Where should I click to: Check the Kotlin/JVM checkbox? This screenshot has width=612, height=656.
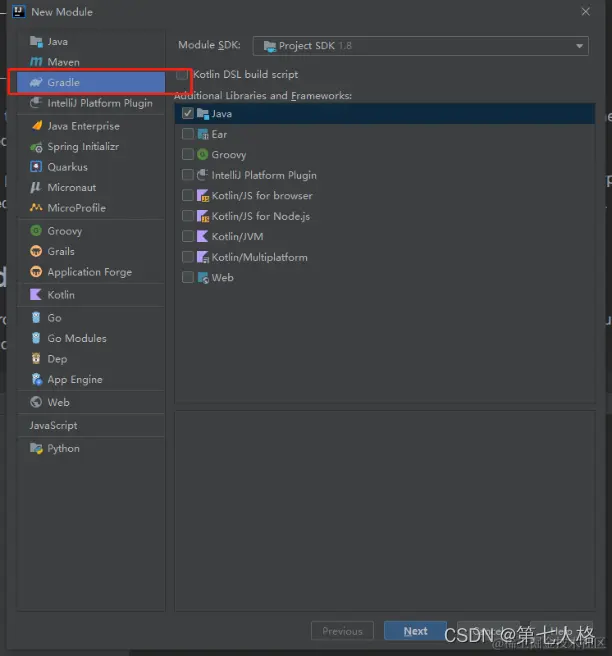point(188,236)
